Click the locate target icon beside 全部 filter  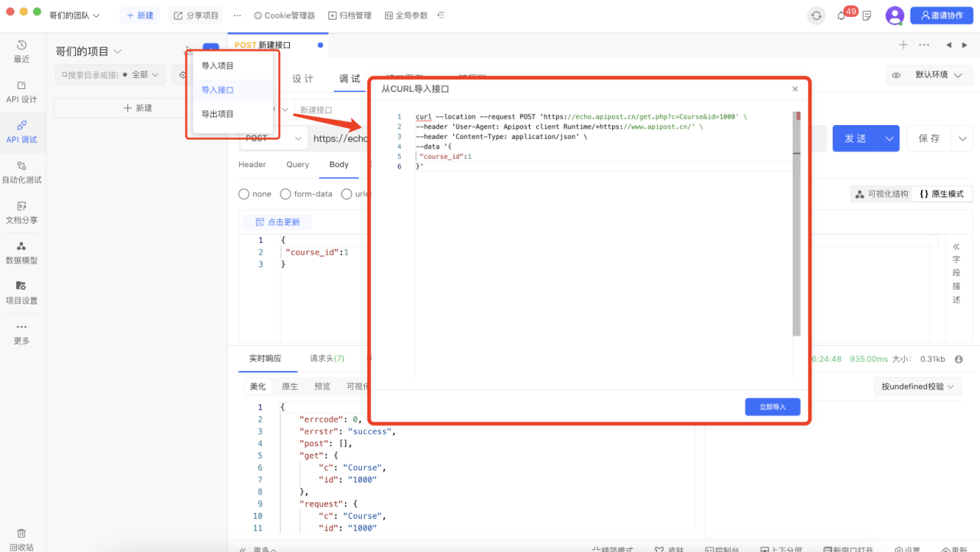[182, 74]
